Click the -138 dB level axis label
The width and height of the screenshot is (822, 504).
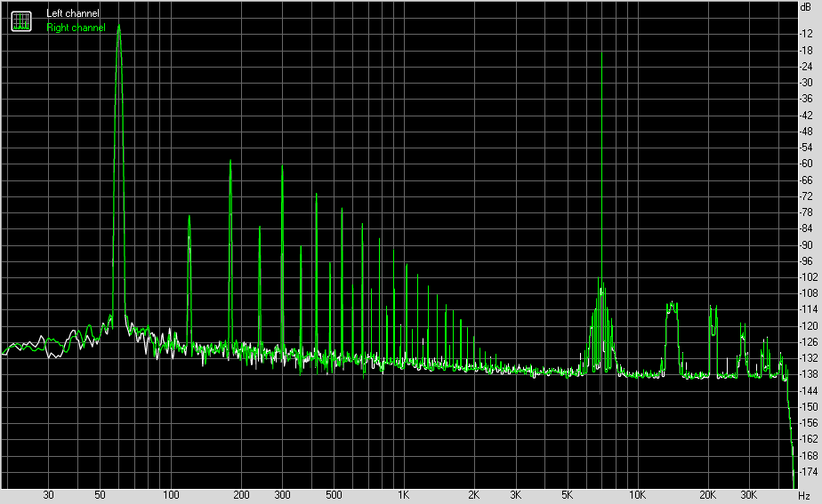point(809,374)
